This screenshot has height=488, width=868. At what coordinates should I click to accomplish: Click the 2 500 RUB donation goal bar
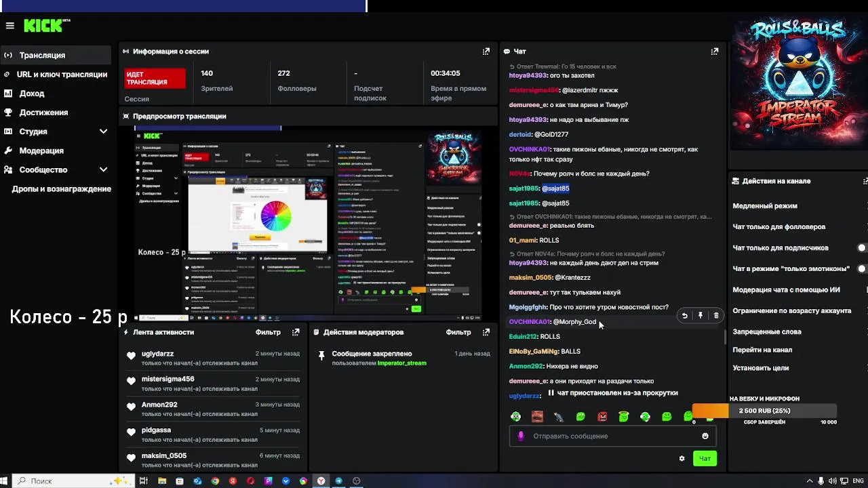[764, 411]
